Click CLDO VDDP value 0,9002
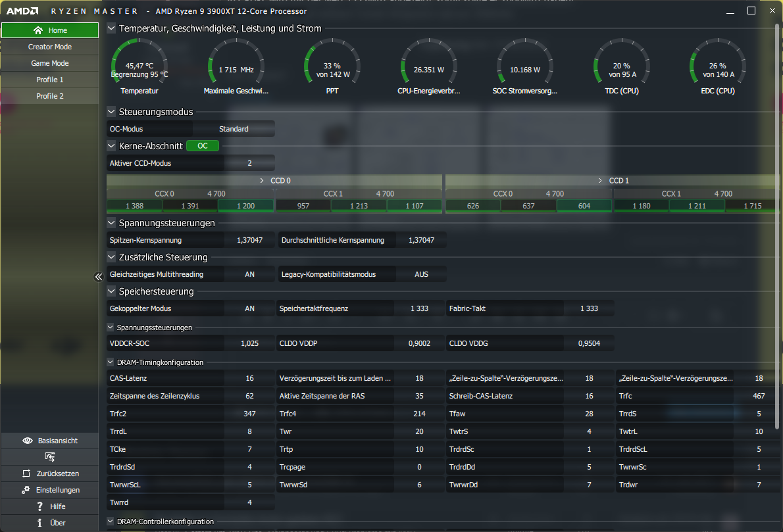Viewport: 783px width, 532px height. click(420, 343)
